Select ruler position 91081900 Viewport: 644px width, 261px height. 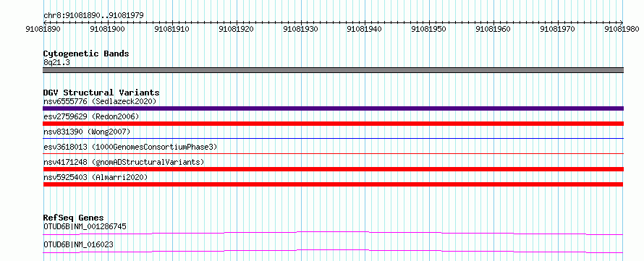coord(108,29)
